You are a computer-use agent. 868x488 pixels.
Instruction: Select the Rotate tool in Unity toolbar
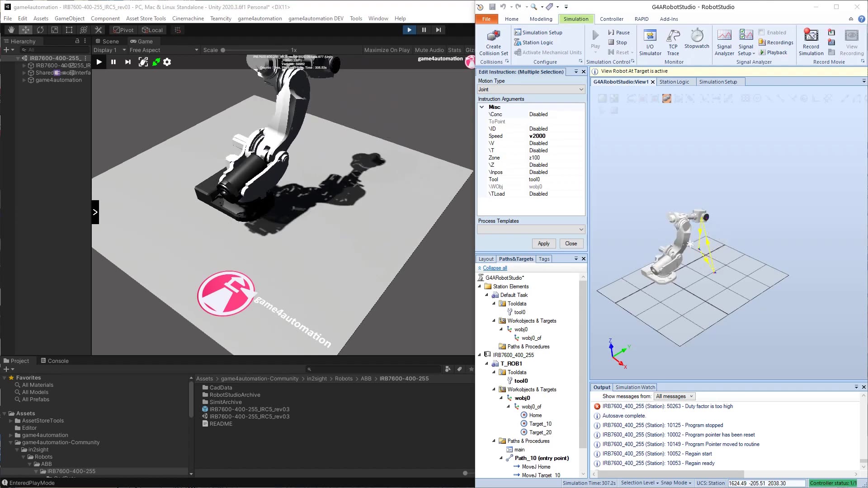41,29
